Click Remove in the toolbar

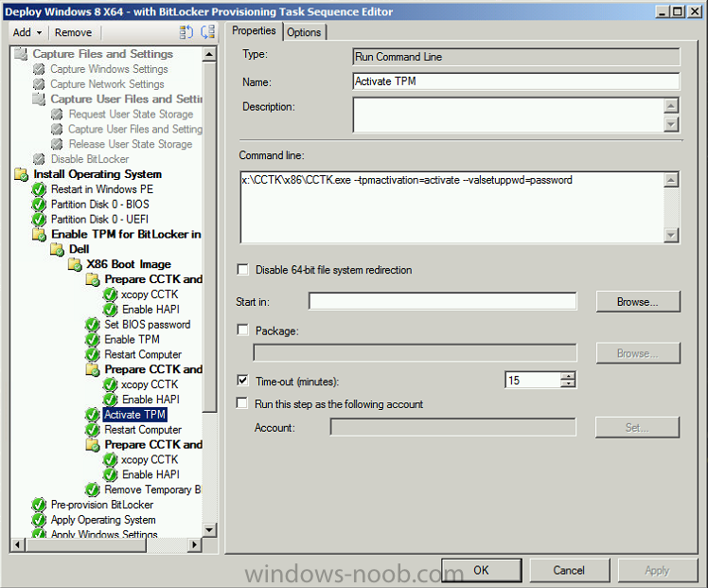click(73, 32)
